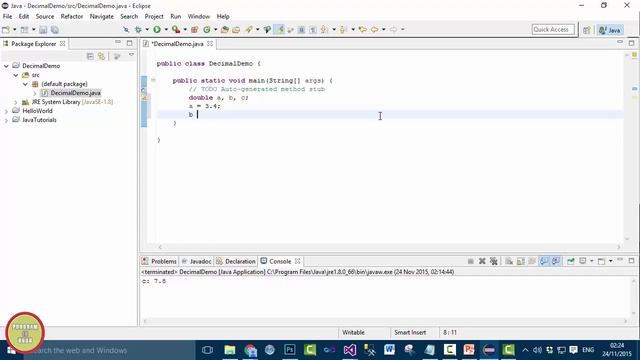Viewport: 640px width, 360px height.
Task: Open Visual Studio from the taskbar
Action: (x=350, y=350)
